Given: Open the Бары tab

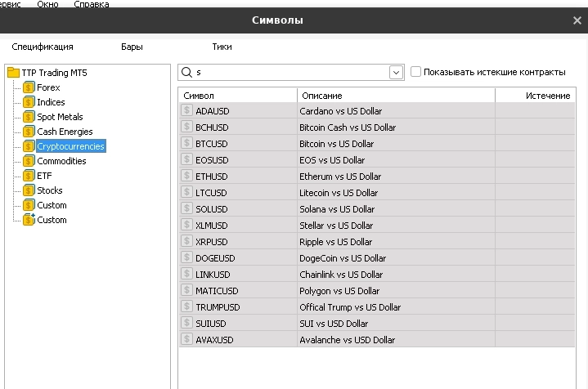Looking at the screenshot, I should pyautogui.click(x=132, y=47).
